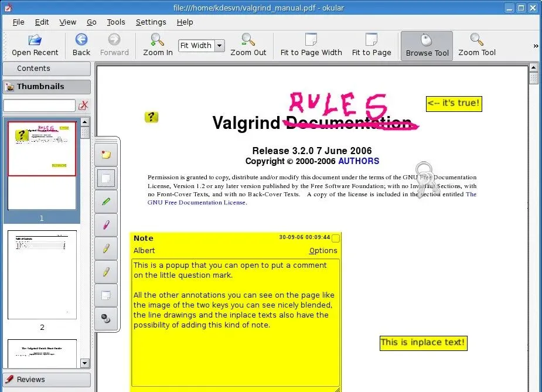The height and width of the screenshot is (392, 542).
Task: Select the third page thumbnail
Action: 42,354
